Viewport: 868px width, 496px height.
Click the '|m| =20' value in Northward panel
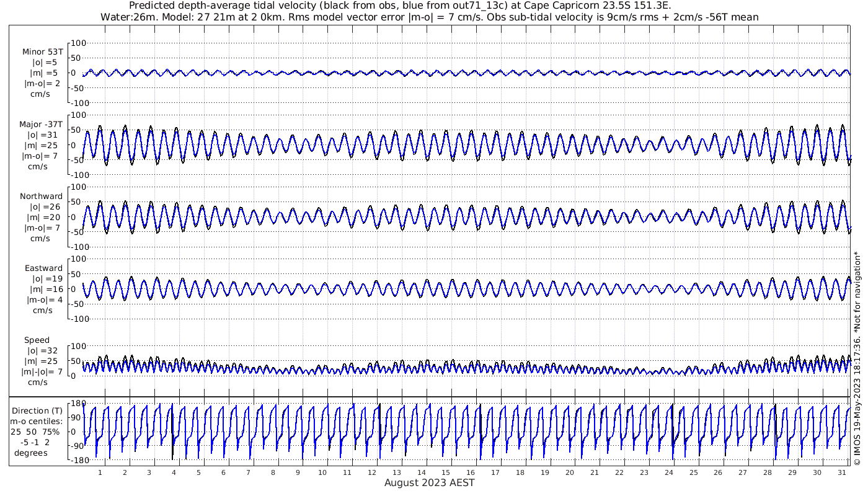[x=43, y=217]
